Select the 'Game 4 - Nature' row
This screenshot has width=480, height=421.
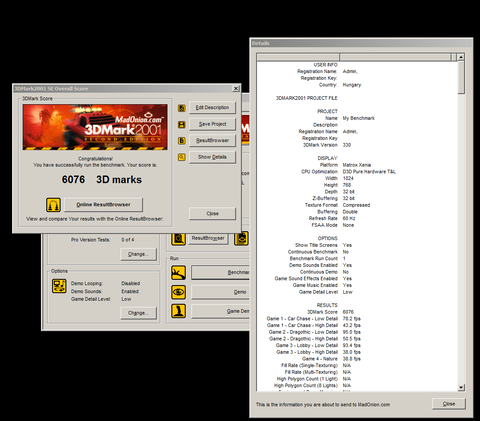331,359
